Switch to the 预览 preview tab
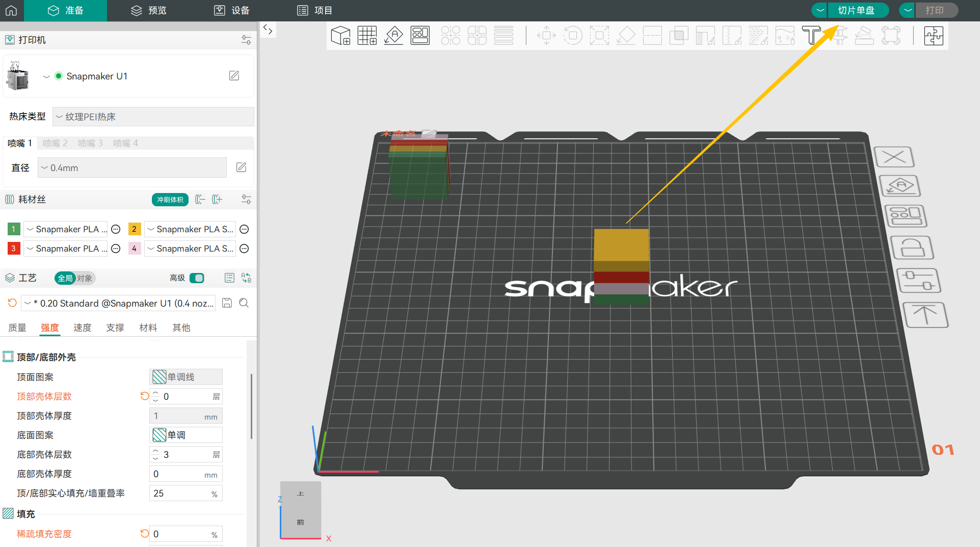Screen dimensions: 980x547 (x=148, y=10)
